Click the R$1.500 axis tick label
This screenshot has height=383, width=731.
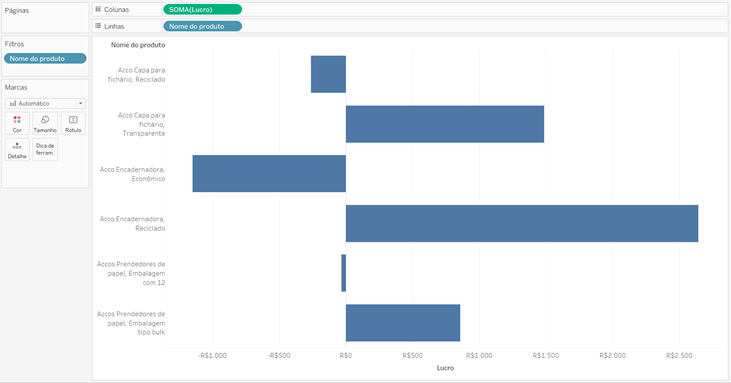pos(546,356)
